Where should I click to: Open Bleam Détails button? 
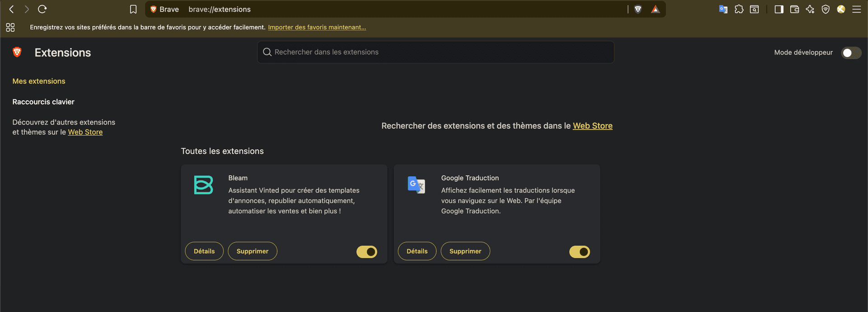point(204,251)
